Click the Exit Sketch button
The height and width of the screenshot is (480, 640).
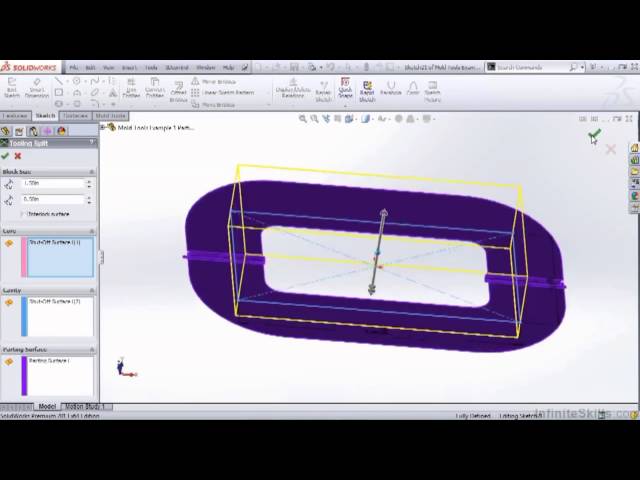pos(12,87)
